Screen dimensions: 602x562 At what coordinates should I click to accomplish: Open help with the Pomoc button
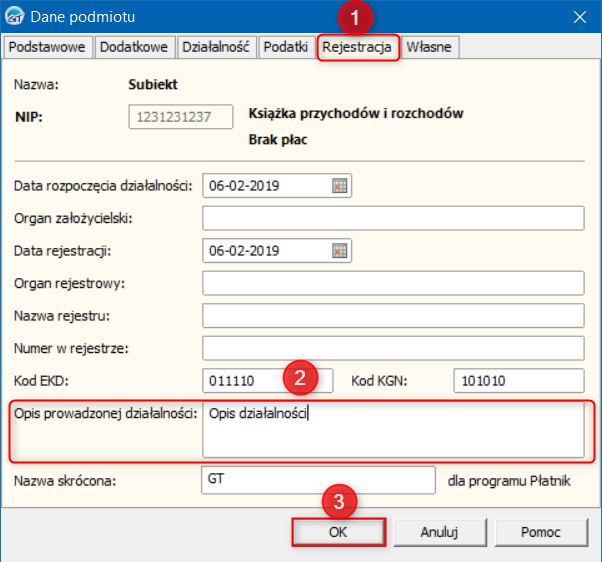click(541, 532)
